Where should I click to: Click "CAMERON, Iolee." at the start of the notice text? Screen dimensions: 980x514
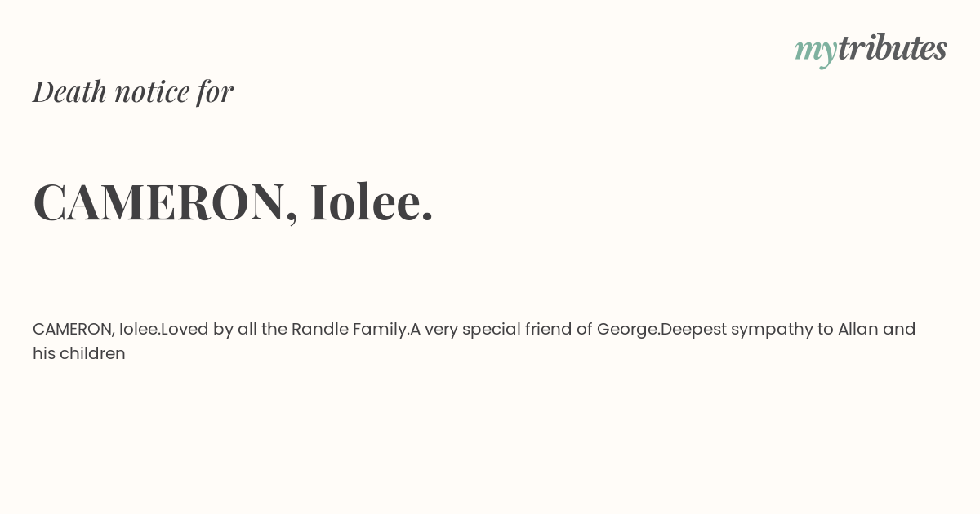(96, 329)
